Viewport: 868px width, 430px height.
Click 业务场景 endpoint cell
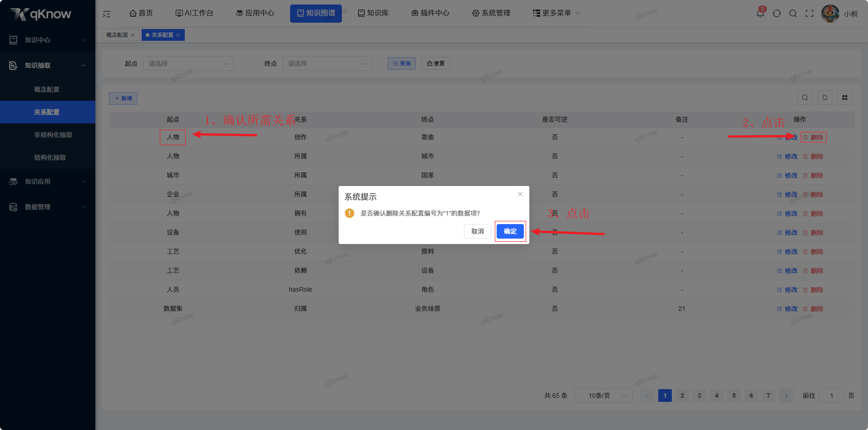tap(428, 308)
